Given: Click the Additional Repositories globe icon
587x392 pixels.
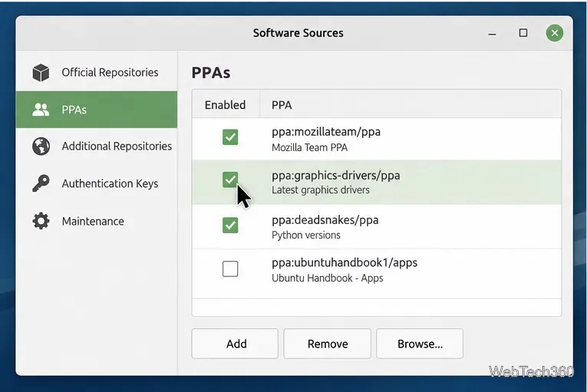Looking at the screenshot, I should 41,147.
